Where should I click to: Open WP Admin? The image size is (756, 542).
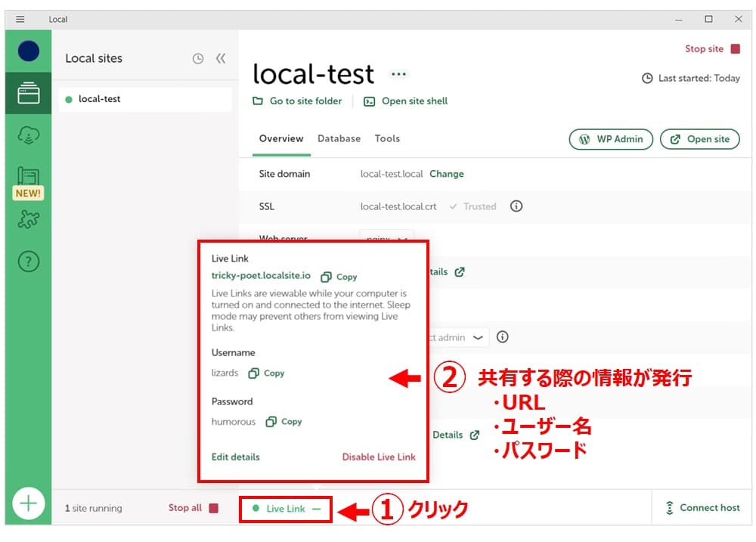point(611,139)
